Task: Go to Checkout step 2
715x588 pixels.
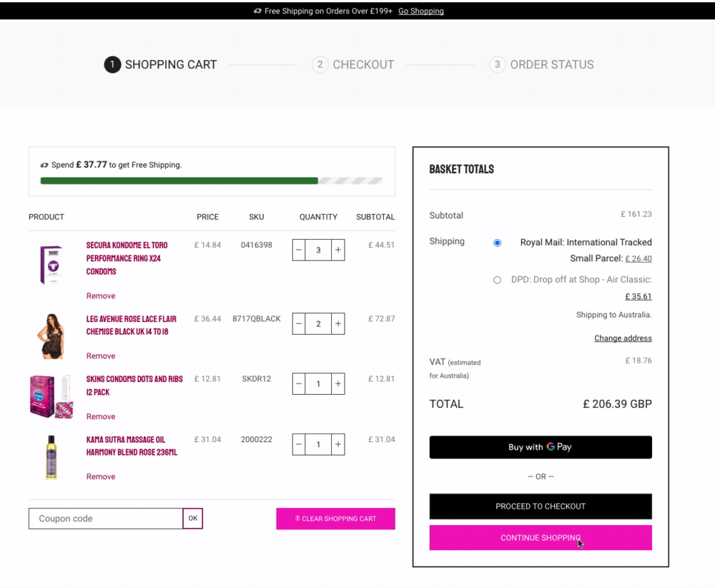Action: (353, 65)
